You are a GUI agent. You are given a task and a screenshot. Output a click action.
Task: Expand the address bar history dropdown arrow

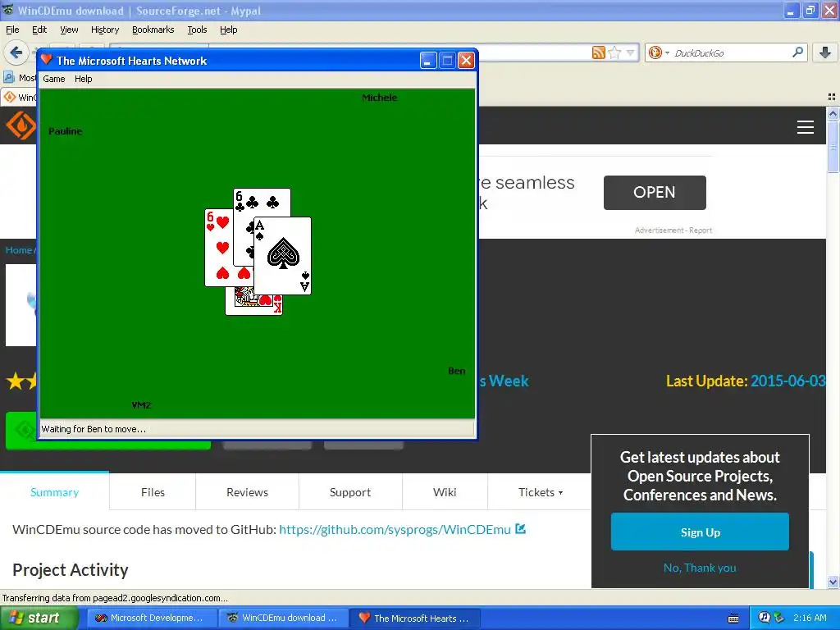[x=630, y=52]
